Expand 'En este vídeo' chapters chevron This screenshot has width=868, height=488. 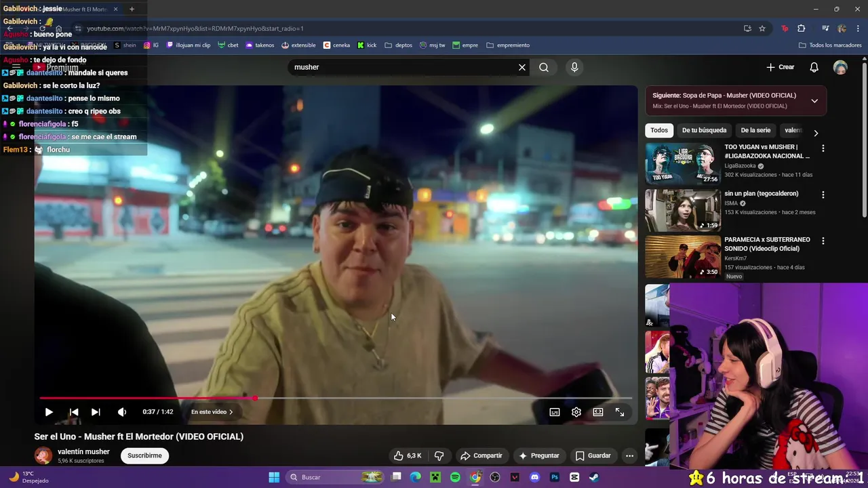231,412
